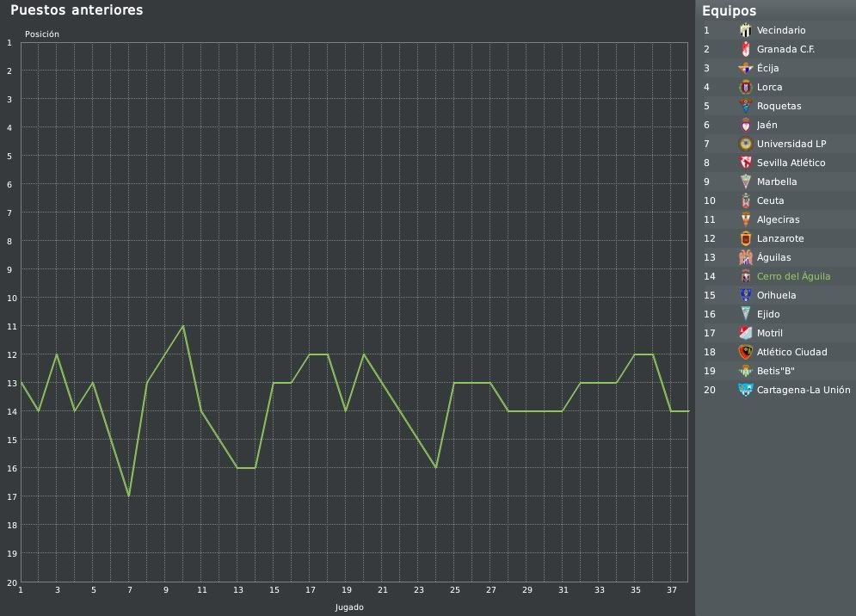Click the Cerro del Águila club badge

point(745,276)
